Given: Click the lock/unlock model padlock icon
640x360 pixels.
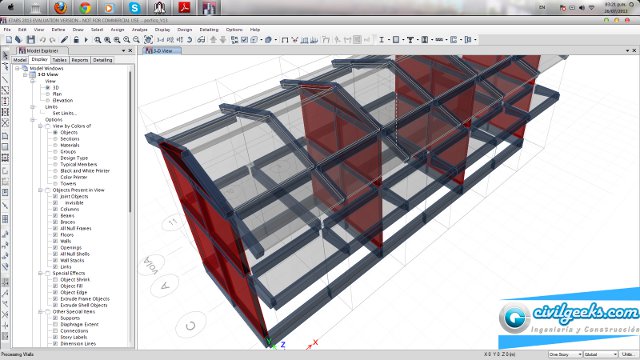Looking at the screenshot, I should click(76, 40).
